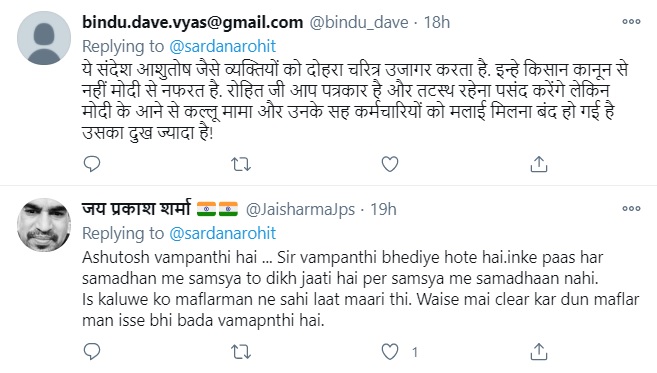This screenshot has height=373, width=657.
Task: Retweet the bindu_dave tweet
Action: point(241,164)
